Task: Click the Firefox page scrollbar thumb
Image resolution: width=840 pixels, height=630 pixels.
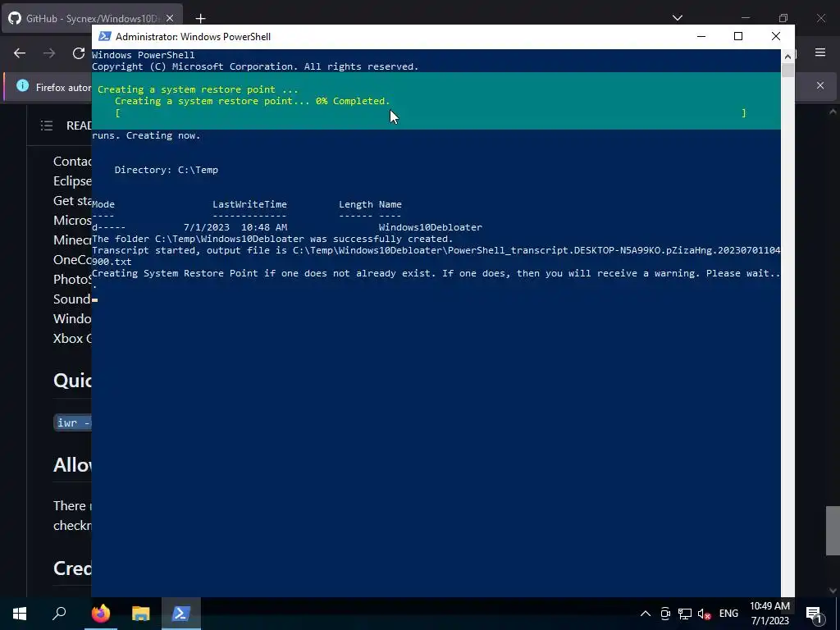Action: coord(833,531)
